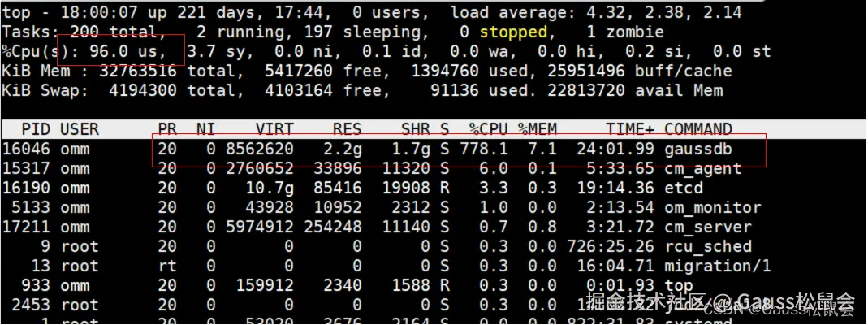Click the 24:01.99 time value
The width and height of the screenshot is (868, 325).
pyautogui.click(x=615, y=149)
